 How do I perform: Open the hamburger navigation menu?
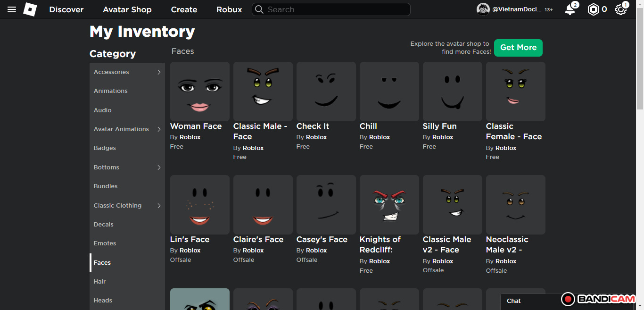click(12, 9)
